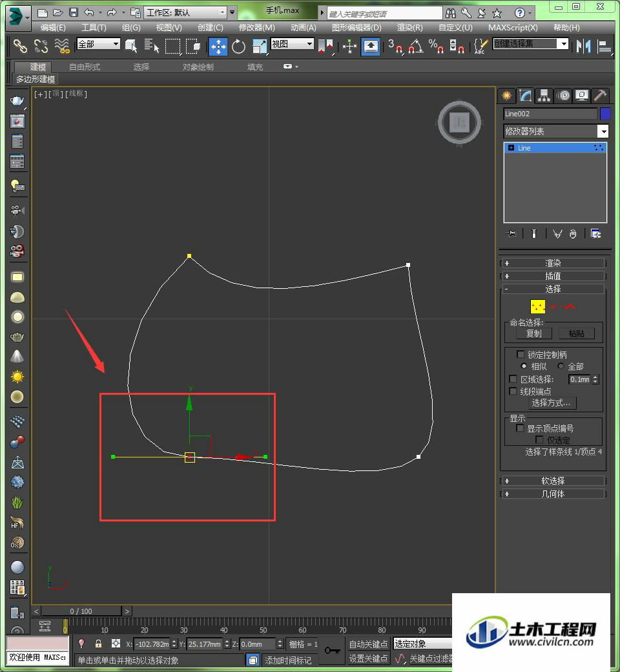Toggle the selection lock padlock icon
The height and width of the screenshot is (672, 620).
(99, 644)
